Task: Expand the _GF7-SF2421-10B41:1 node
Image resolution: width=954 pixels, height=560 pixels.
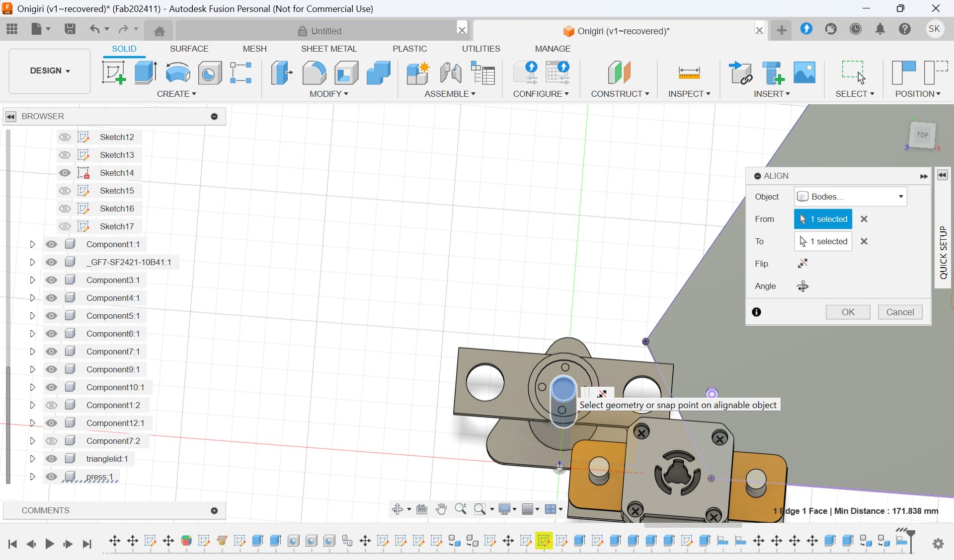Action: pos(32,262)
